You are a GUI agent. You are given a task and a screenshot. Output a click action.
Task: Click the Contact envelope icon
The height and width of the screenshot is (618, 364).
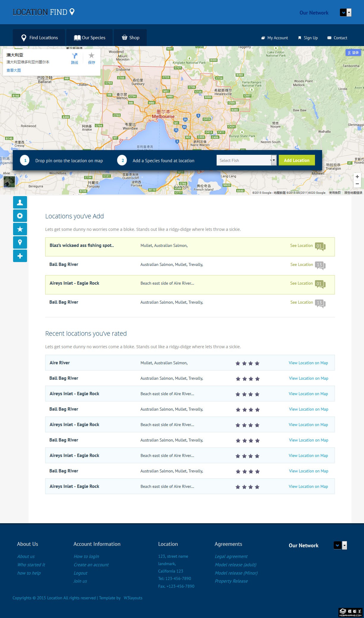pyautogui.click(x=329, y=38)
